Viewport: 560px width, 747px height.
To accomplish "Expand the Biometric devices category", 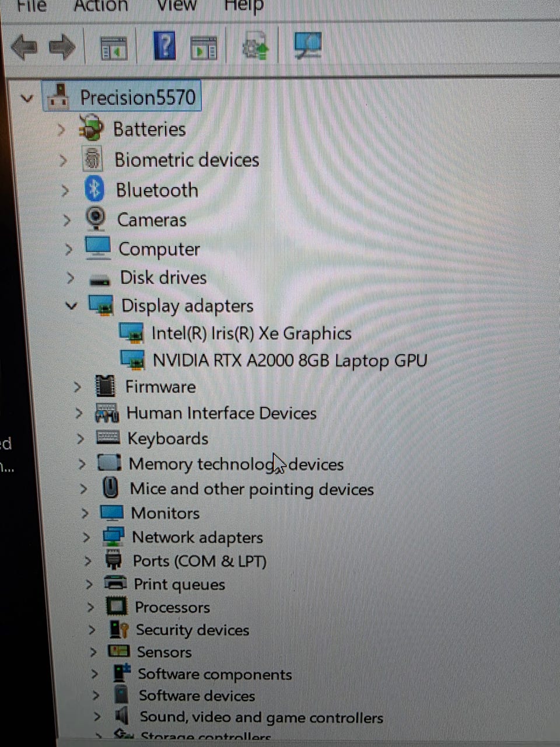I will (x=64, y=160).
